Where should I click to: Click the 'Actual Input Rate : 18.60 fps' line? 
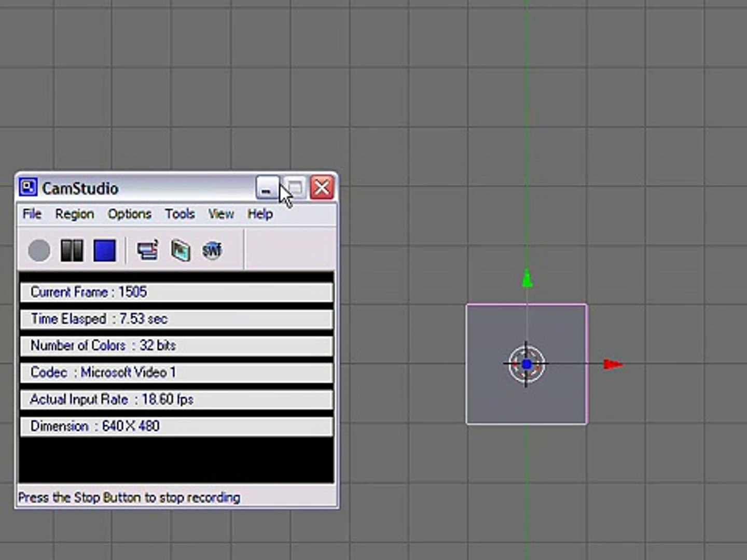[x=176, y=399]
